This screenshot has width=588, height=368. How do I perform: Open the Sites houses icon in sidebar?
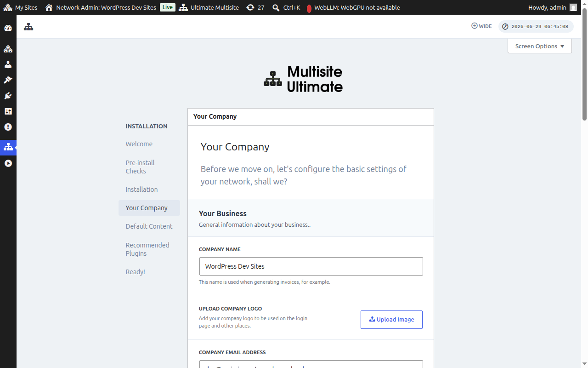(x=8, y=49)
